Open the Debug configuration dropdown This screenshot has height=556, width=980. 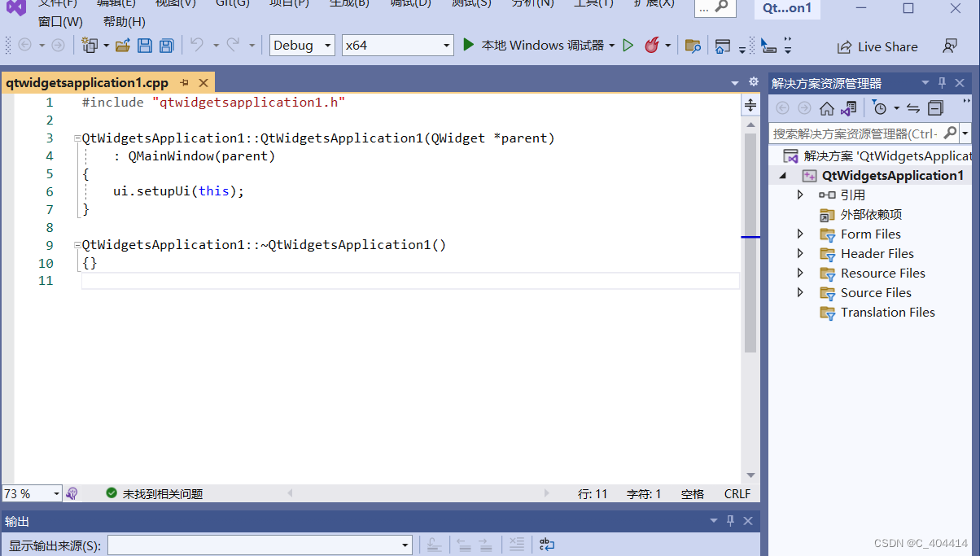(301, 45)
